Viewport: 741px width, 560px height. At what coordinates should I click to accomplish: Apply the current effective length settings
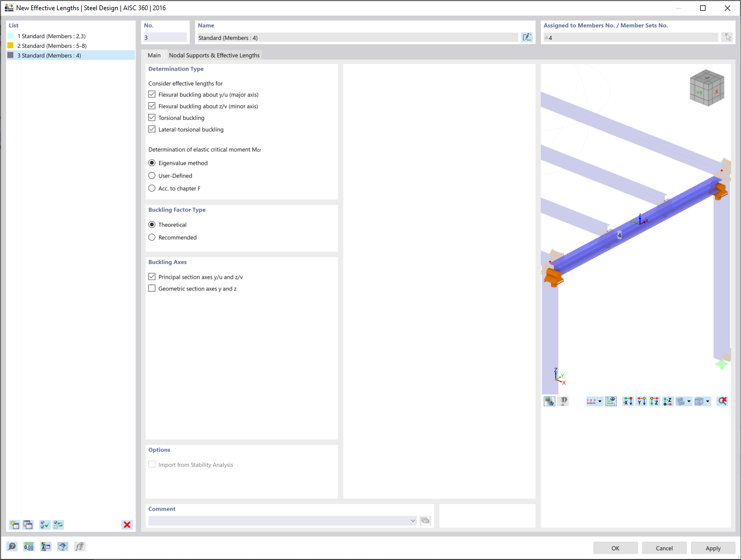(713, 548)
